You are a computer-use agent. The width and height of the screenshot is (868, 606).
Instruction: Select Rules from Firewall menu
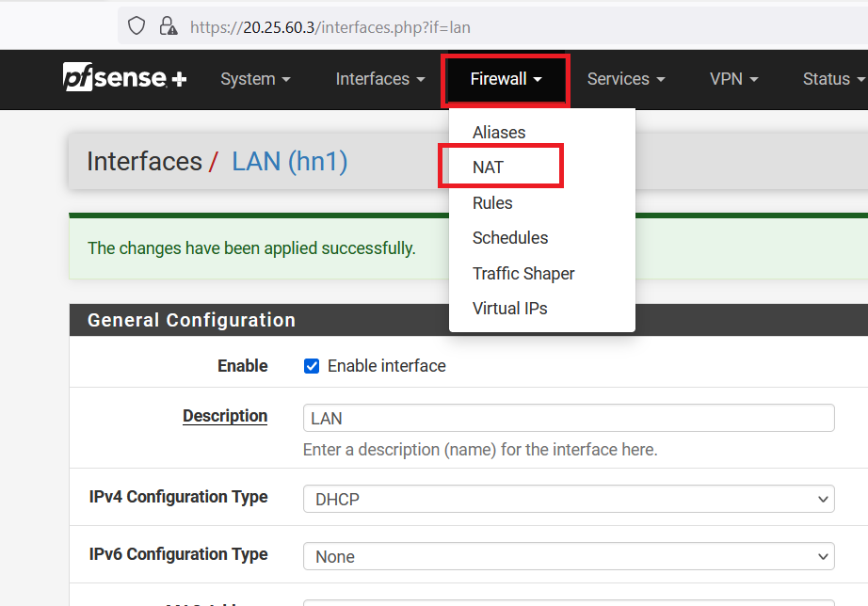click(492, 203)
